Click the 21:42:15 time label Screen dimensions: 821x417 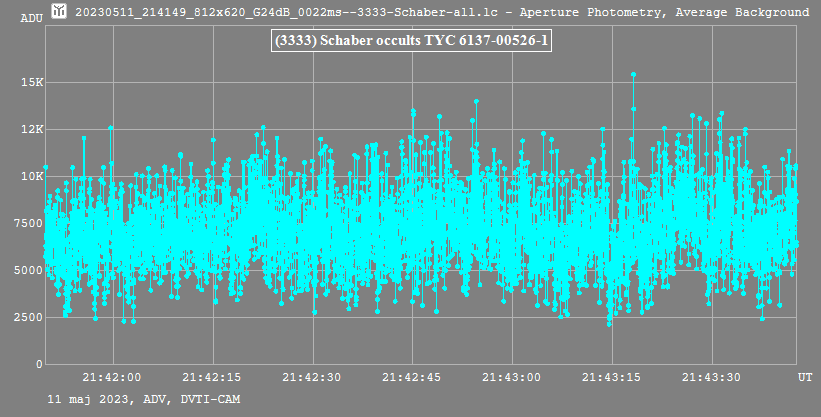[x=213, y=377]
